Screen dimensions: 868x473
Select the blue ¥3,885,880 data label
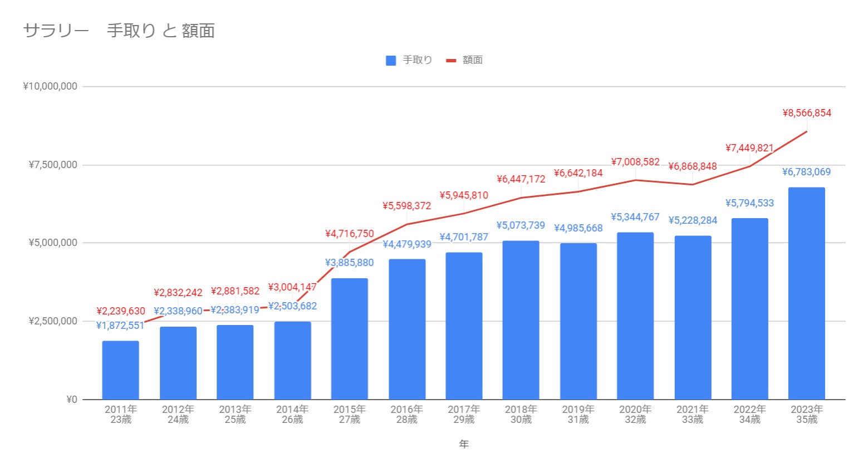tap(350, 263)
